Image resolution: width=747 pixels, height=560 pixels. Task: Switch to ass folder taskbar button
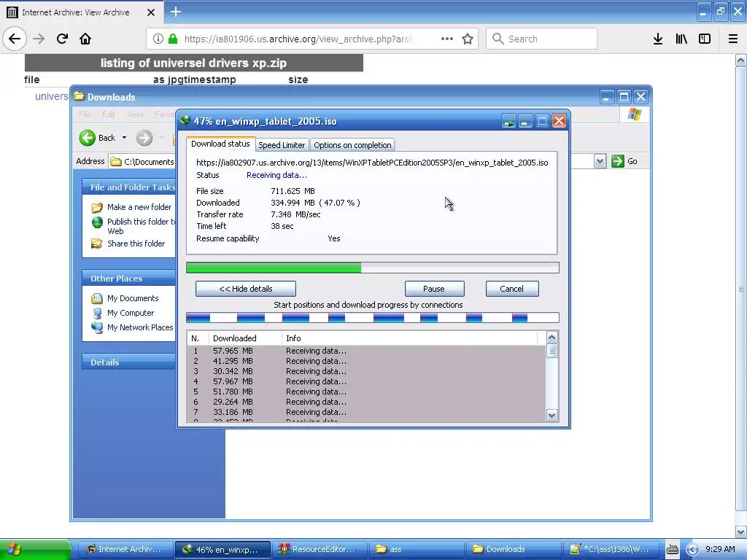tap(417, 549)
